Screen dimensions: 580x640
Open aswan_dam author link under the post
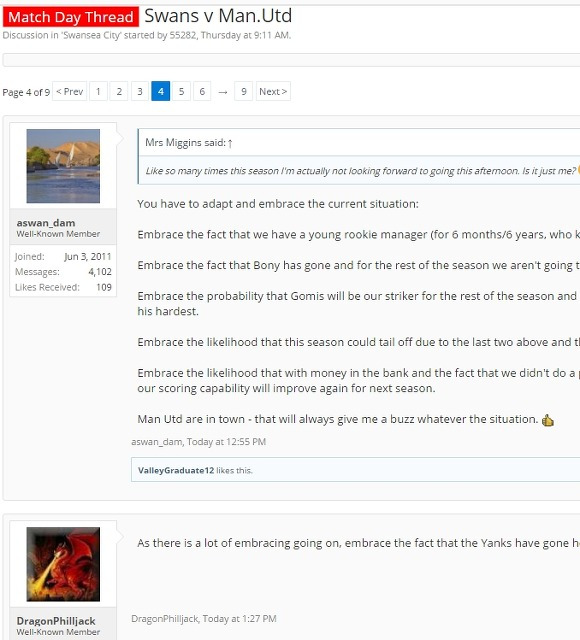[157, 442]
